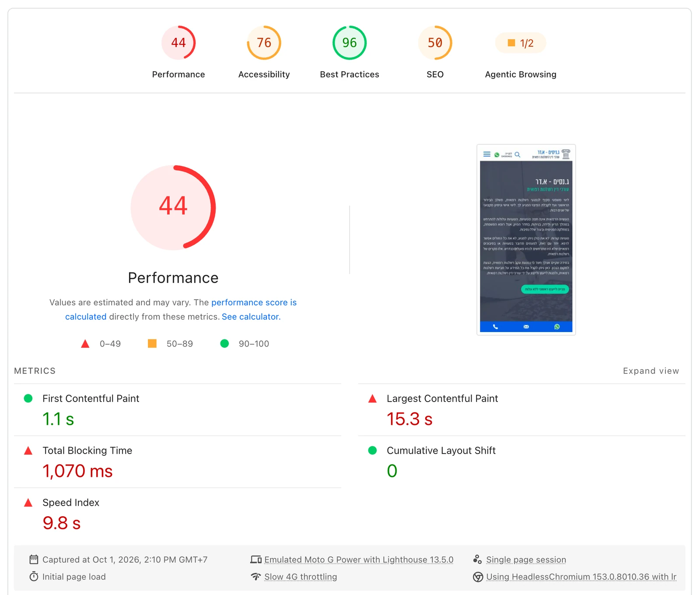Open the performance score is calculated link
The height and width of the screenshot is (595, 700).
click(254, 302)
